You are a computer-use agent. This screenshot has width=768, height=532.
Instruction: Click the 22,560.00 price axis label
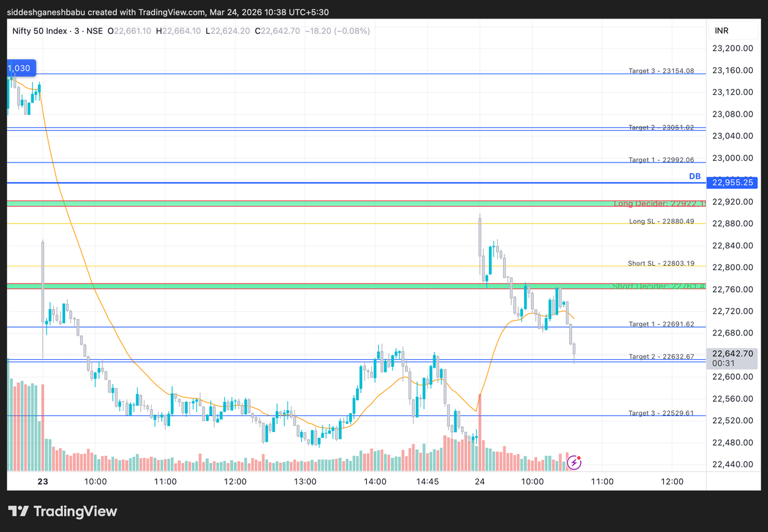(x=732, y=398)
